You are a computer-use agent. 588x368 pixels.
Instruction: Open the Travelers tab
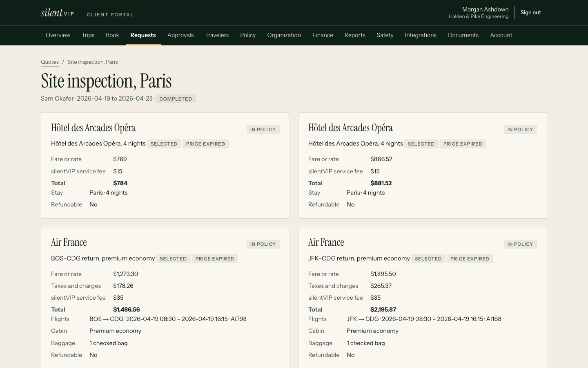[x=217, y=35]
